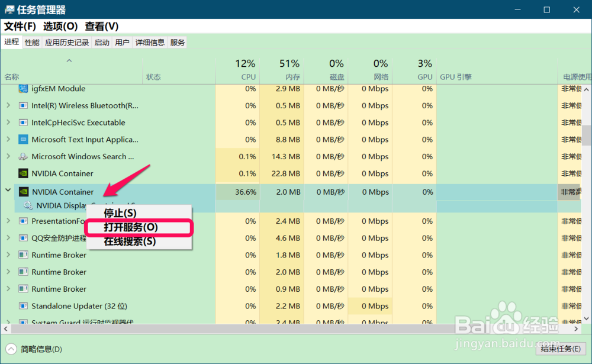The image size is (592, 364).
Task: Switch to the 性能 performance tab
Action: click(x=31, y=42)
